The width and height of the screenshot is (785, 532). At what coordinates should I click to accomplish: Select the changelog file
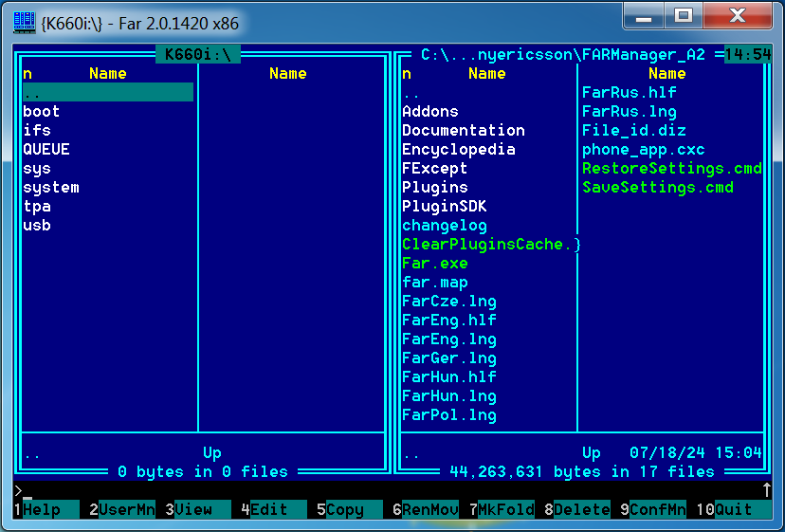(x=445, y=226)
